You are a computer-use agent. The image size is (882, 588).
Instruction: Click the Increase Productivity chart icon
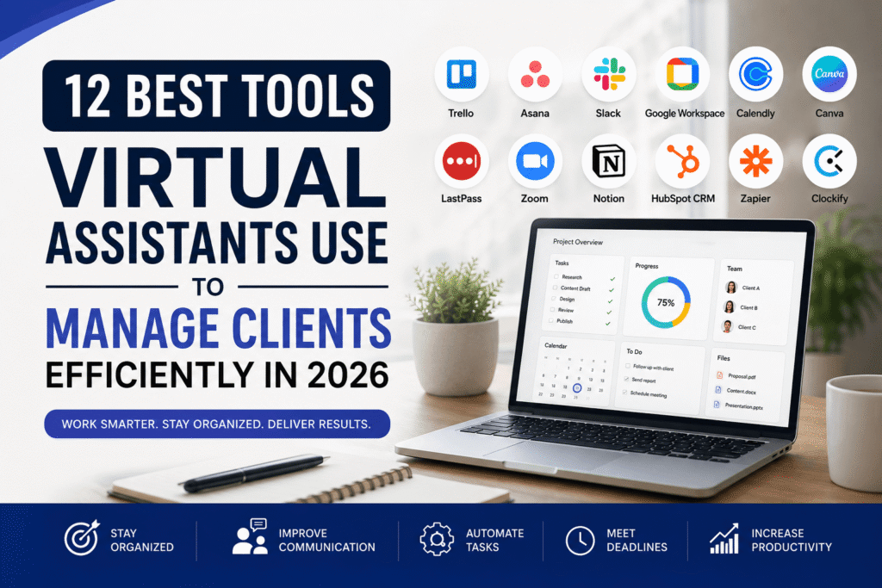[x=724, y=539]
